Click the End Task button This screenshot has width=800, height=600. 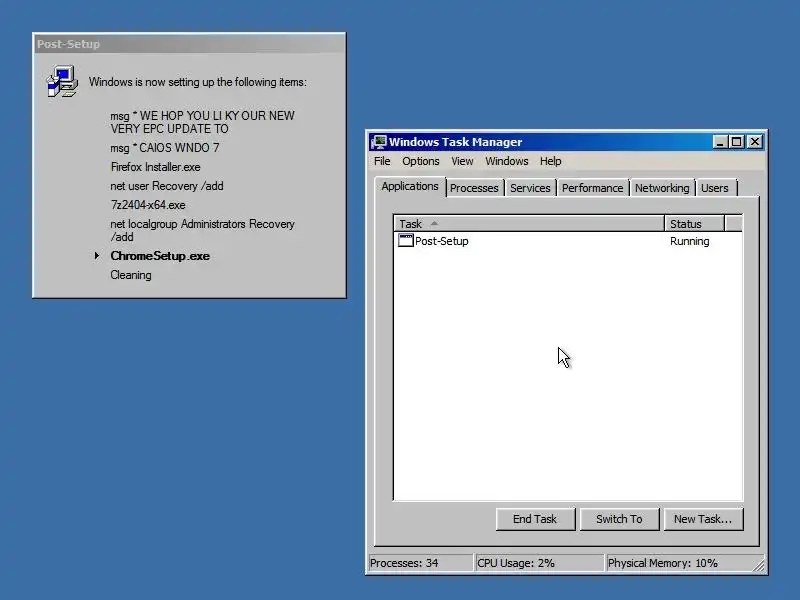point(535,519)
